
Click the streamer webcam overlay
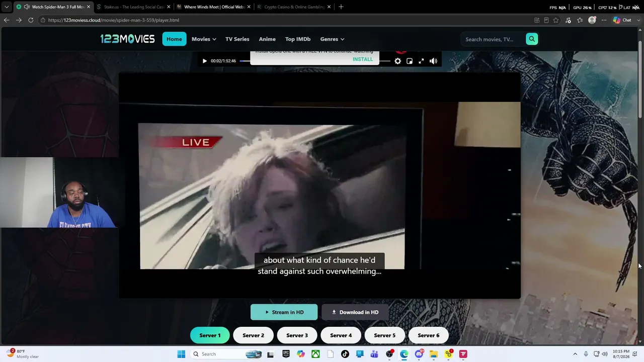(59, 193)
